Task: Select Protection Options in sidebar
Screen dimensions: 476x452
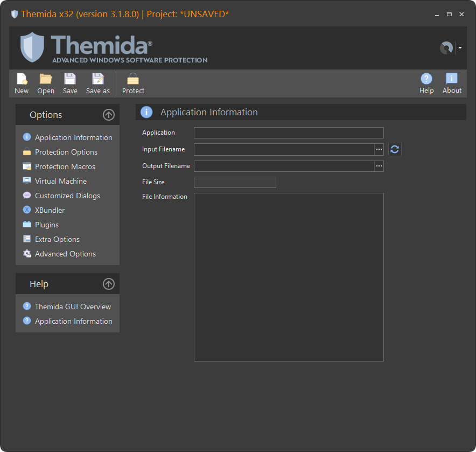Action: click(66, 152)
